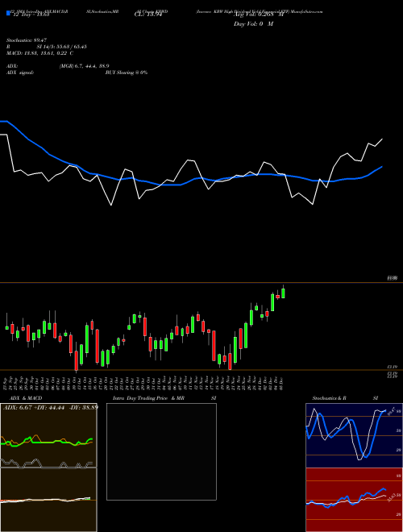Click the end of the blue SMA line
Screen dimensions: 403x532
(x=382, y=167)
